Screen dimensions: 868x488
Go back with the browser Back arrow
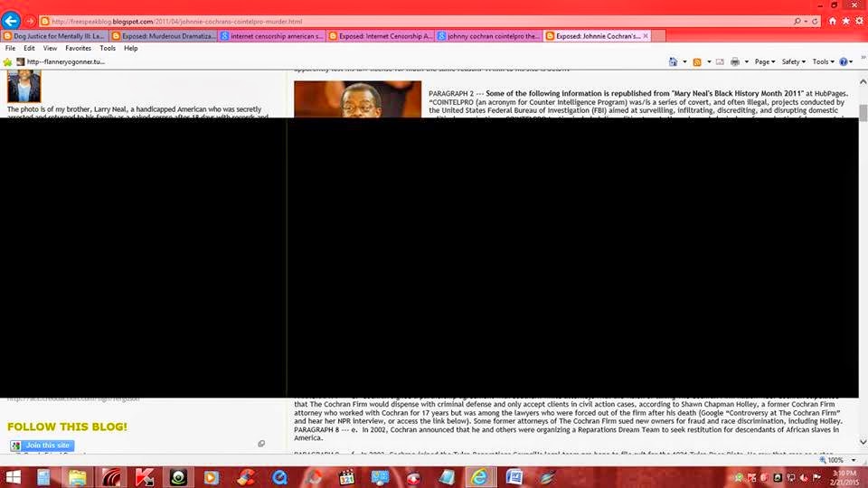pos(11,21)
